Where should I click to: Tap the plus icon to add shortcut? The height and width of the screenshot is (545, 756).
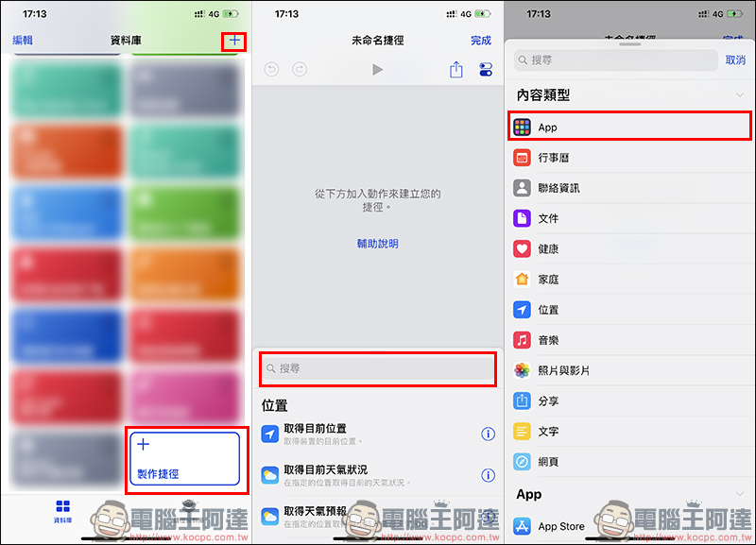point(234,41)
